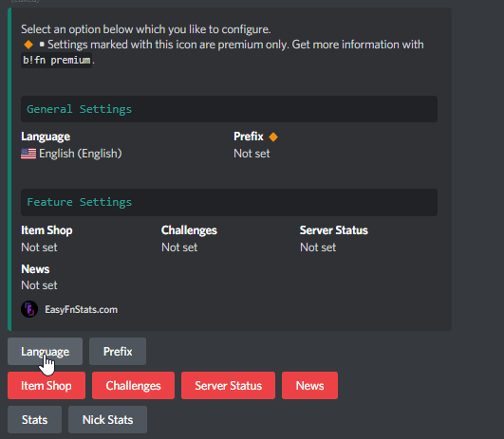Click the orange diamond in premium notice

coord(28,45)
